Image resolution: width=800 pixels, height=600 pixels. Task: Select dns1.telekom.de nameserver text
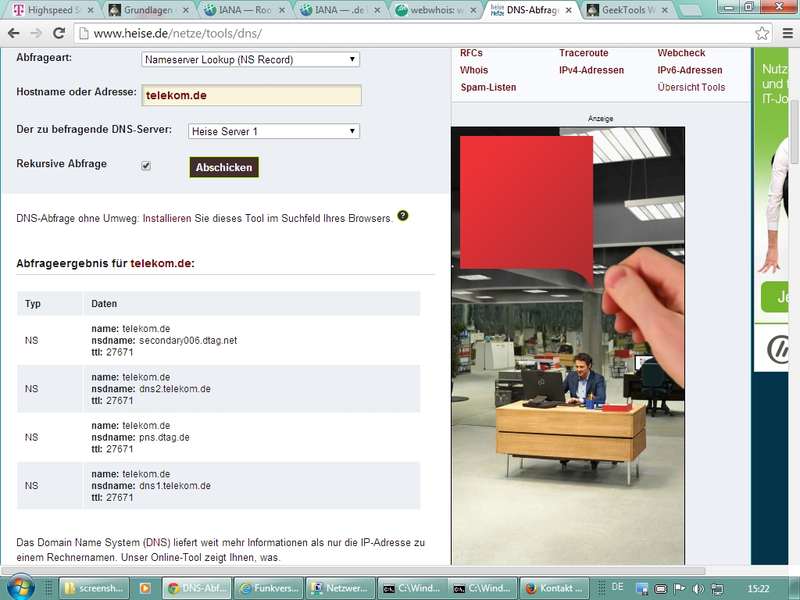[175, 486]
